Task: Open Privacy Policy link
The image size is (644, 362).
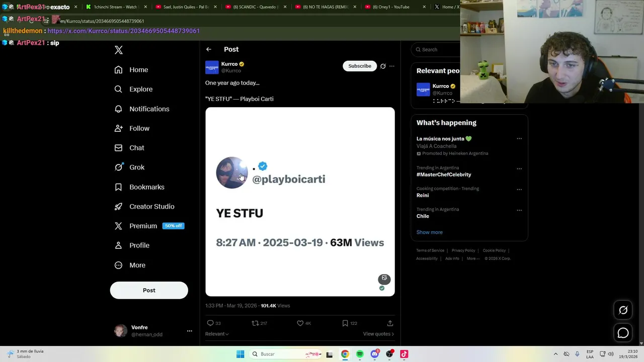Action: click(x=463, y=250)
